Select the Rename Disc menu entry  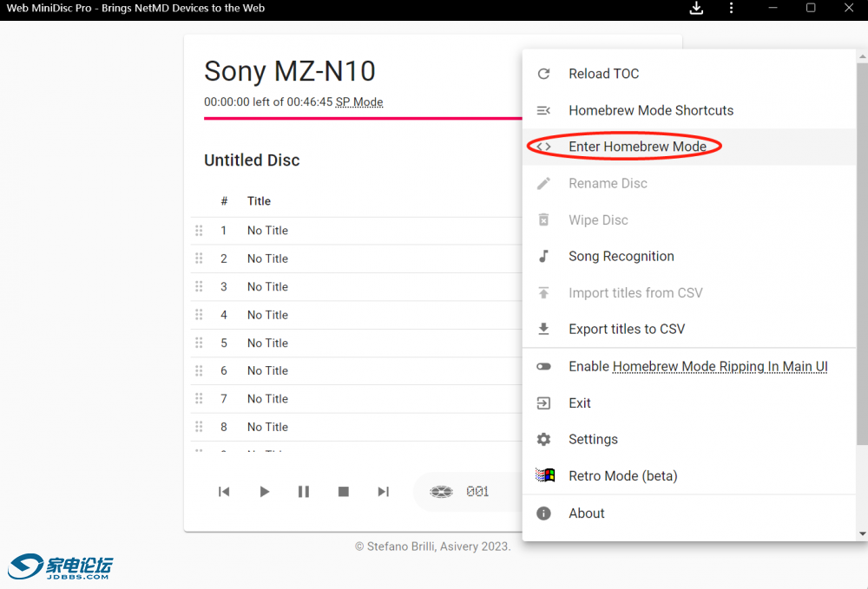(689, 183)
